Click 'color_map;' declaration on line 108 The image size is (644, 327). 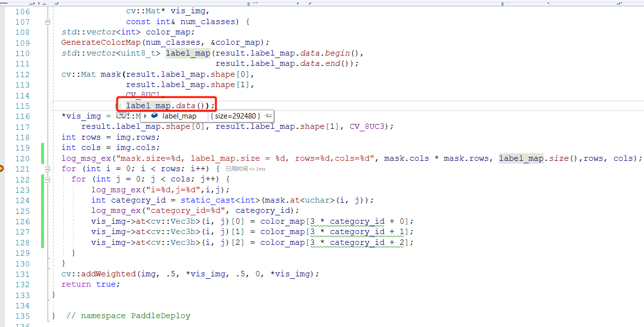(170, 32)
